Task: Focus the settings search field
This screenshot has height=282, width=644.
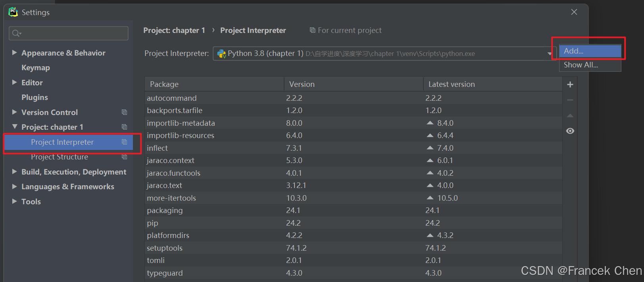Action: point(68,33)
